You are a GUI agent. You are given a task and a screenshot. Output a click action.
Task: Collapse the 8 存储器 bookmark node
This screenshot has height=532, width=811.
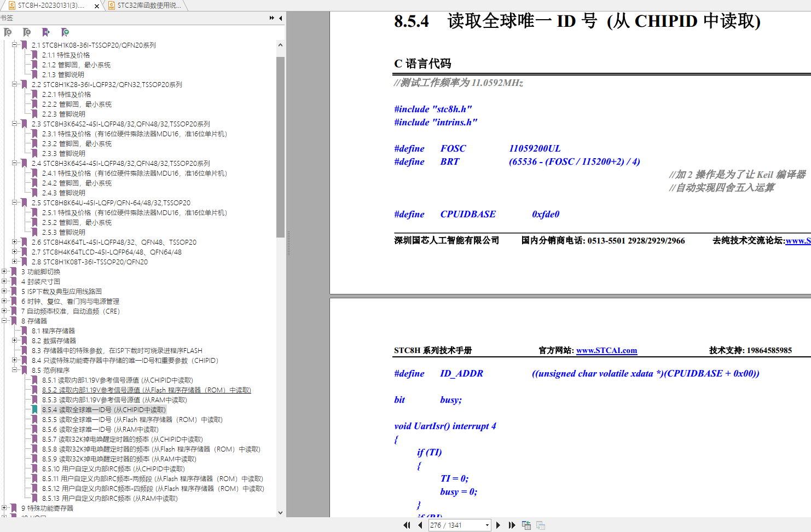click(4, 321)
